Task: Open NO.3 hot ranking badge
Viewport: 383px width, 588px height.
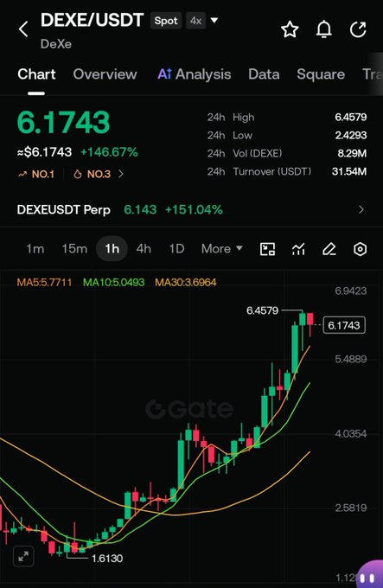Action: coord(93,174)
